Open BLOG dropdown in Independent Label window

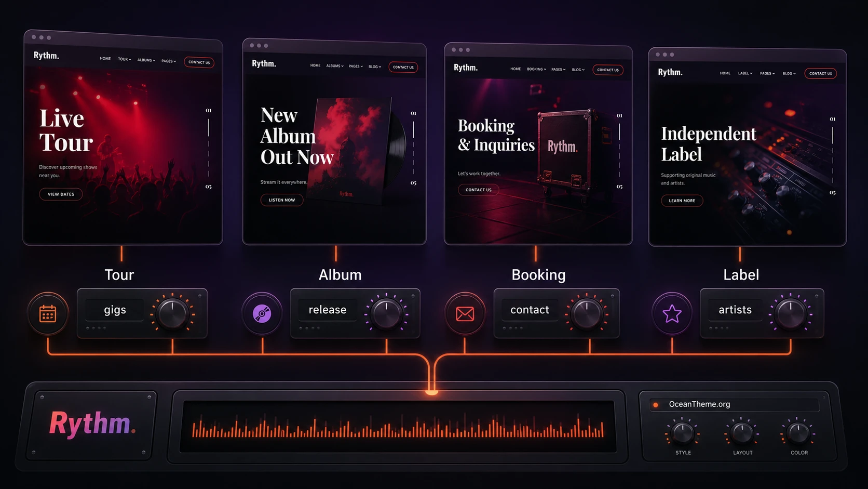pos(789,73)
